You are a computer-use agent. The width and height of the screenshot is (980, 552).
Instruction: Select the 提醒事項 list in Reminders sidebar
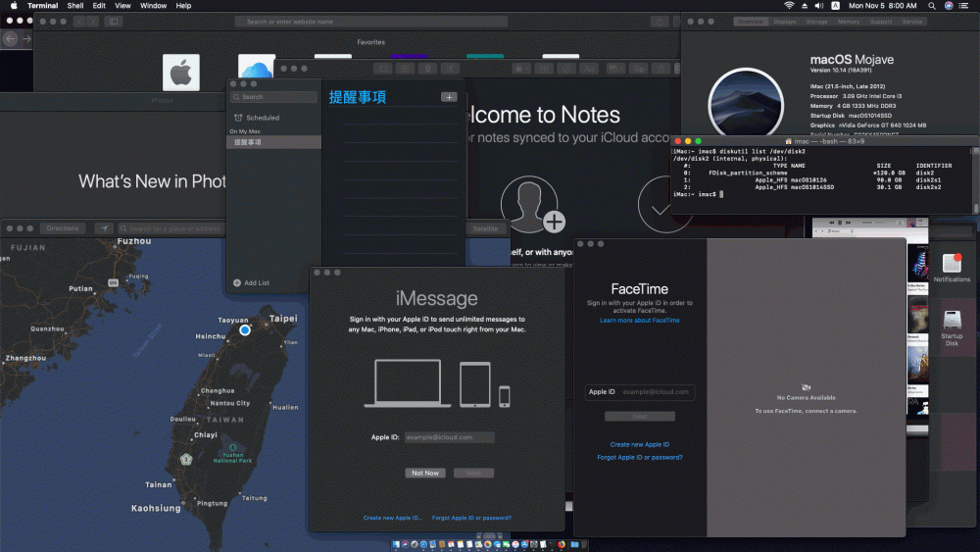273,142
